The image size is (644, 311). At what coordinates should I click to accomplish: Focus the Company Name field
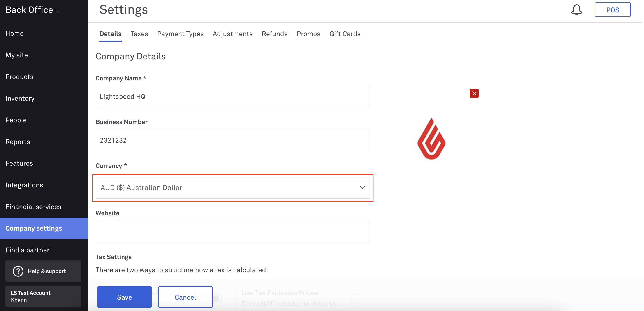(x=232, y=97)
